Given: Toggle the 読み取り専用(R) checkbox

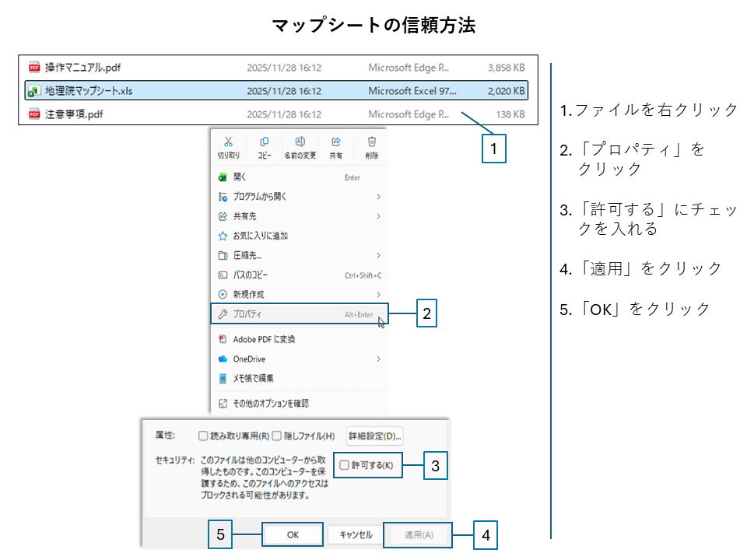Looking at the screenshot, I should (203, 436).
